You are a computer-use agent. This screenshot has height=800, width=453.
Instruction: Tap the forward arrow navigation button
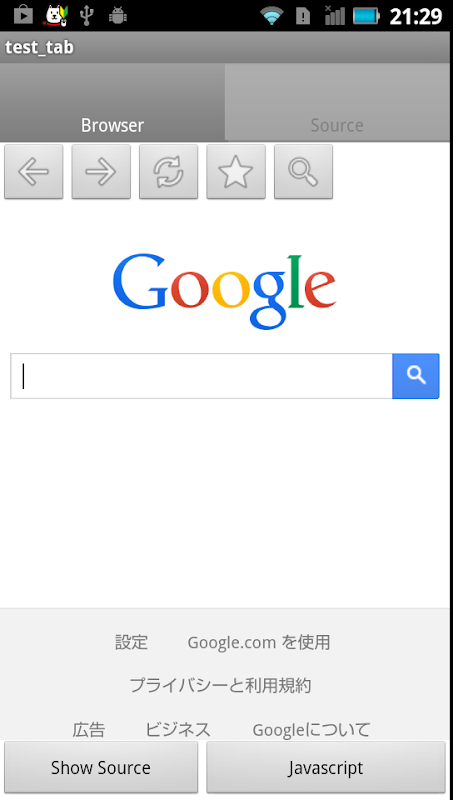click(101, 171)
